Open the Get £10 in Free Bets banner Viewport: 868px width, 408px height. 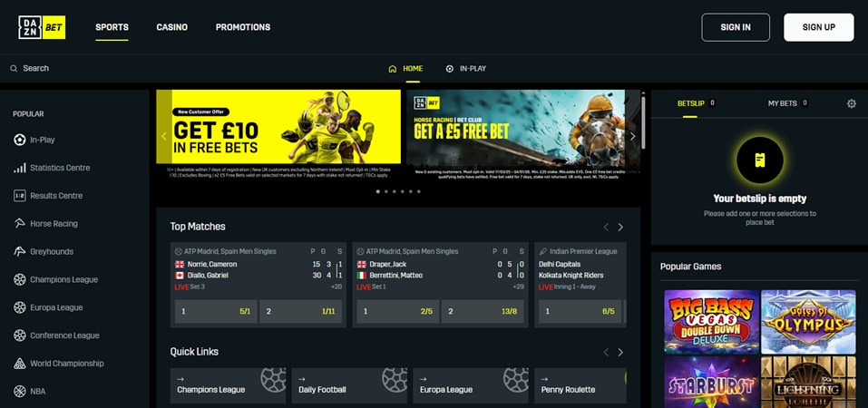pos(278,134)
